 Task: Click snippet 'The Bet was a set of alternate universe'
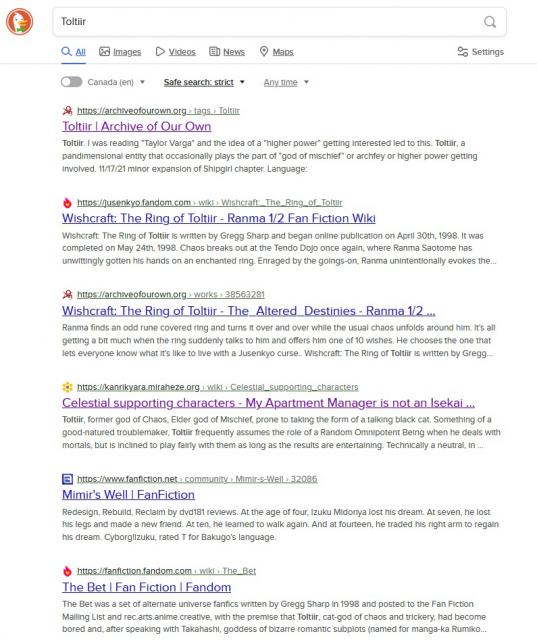coord(274,617)
